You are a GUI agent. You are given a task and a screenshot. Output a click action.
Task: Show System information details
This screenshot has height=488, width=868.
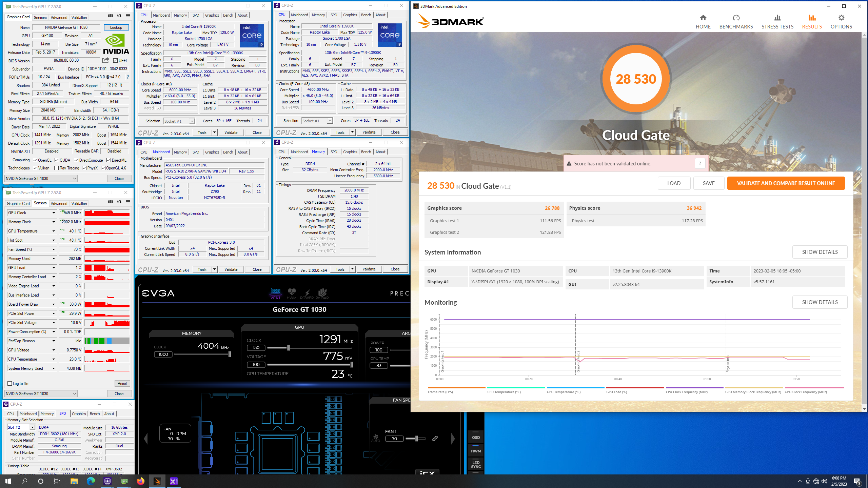tap(820, 252)
